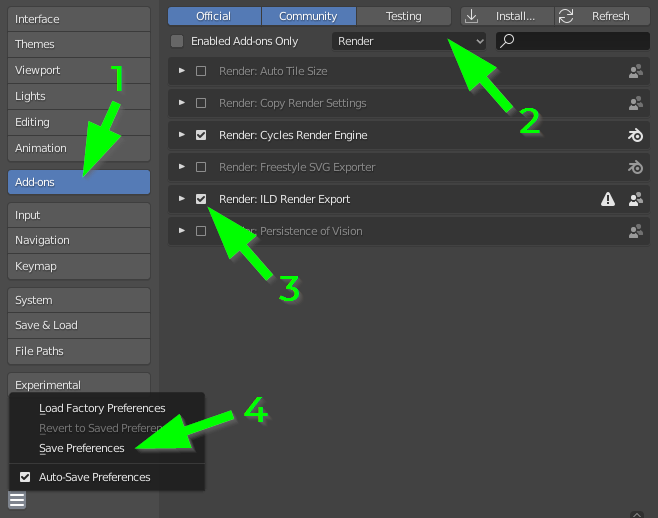Screen dimensions: 658x518
Task: Open the Render category dropdown
Action: pos(409,41)
